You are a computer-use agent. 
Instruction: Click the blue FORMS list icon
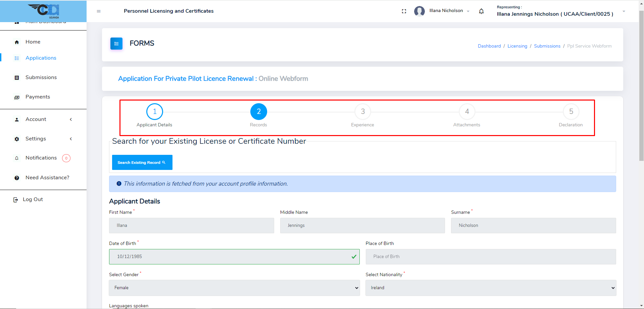tap(116, 44)
